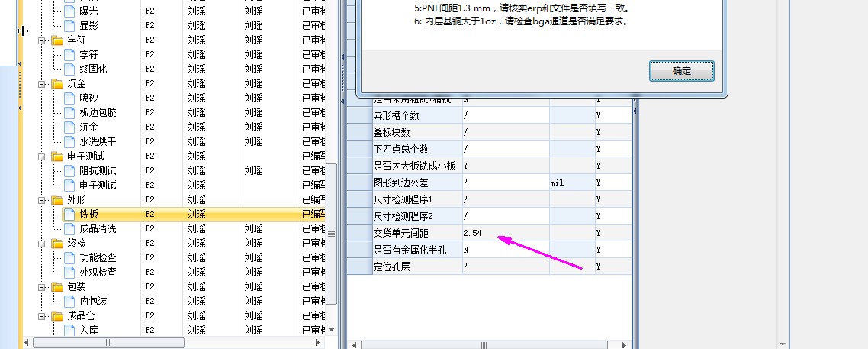This screenshot has height=349, width=868.
Task: Click the 沉金 folder icon
Action: pyautogui.click(x=57, y=84)
